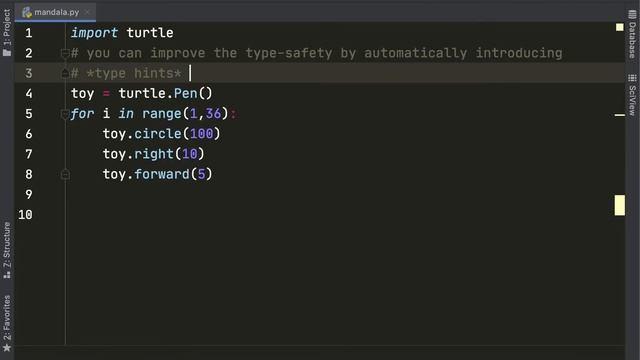Image resolution: width=640 pixels, height=360 pixels.
Task: Switch to the mandala.py editor tab
Action: coord(56,12)
